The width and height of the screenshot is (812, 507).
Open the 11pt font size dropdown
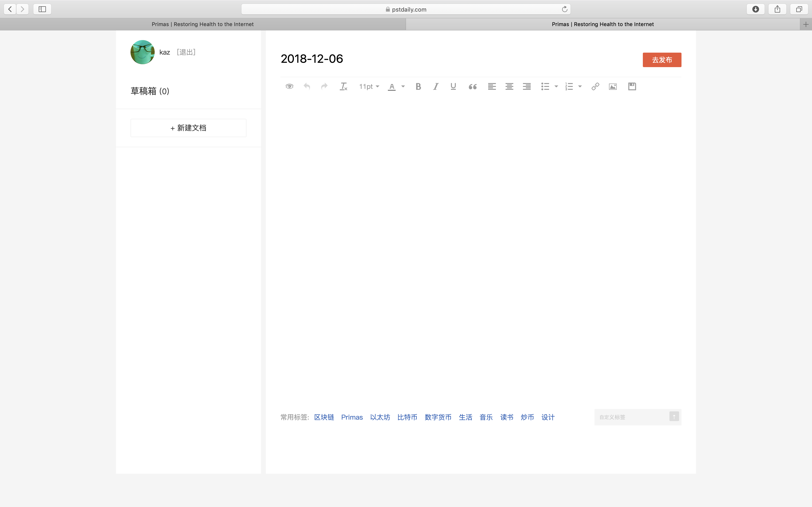click(369, 86)
